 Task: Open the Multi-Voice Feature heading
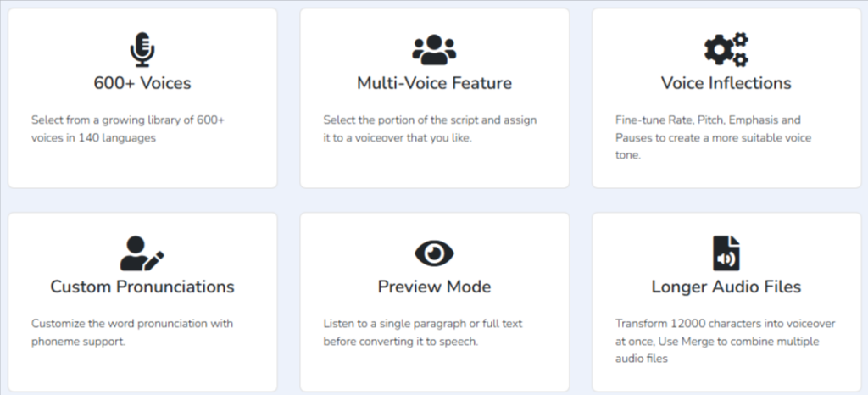coord(435,83)
